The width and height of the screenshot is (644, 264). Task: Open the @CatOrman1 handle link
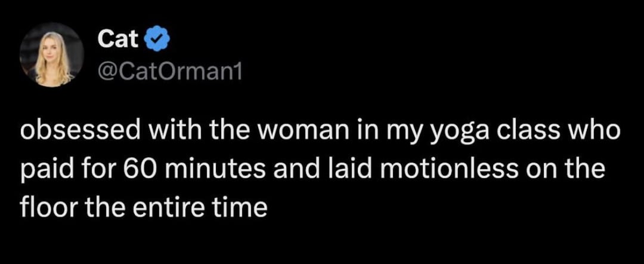(169, 73)
